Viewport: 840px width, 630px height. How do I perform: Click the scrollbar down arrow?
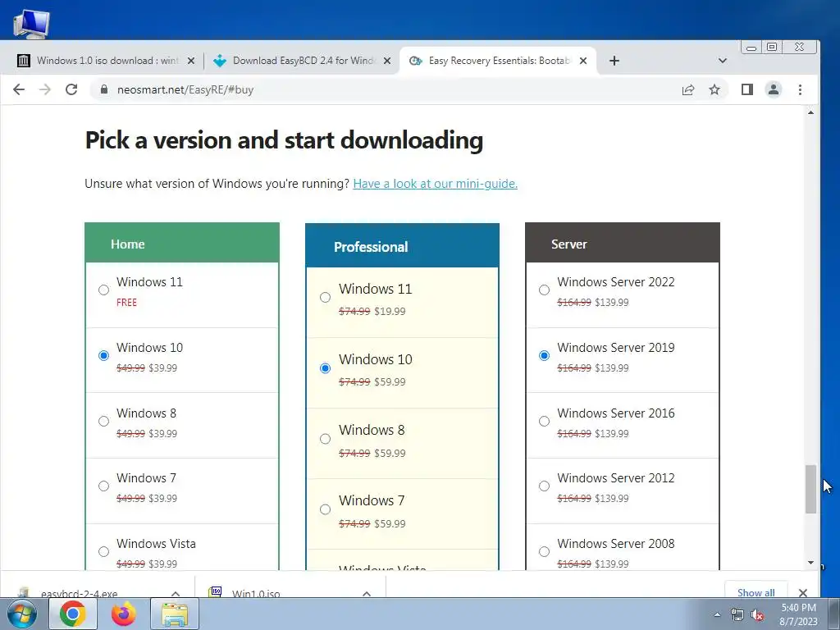tap(811, 563)
